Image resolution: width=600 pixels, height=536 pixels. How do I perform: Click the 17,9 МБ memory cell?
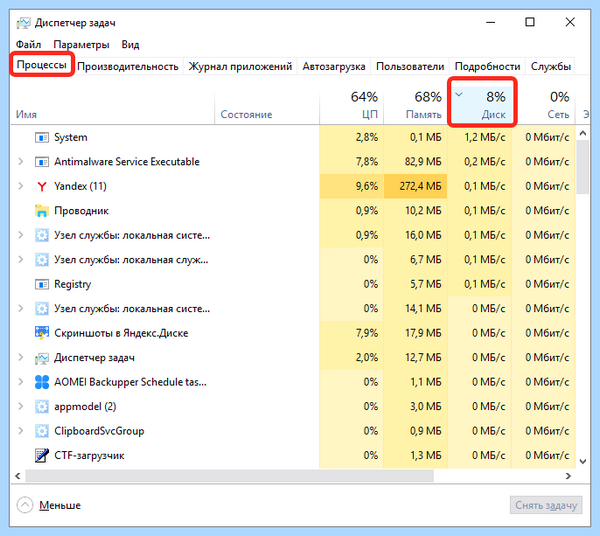[415, 333]
